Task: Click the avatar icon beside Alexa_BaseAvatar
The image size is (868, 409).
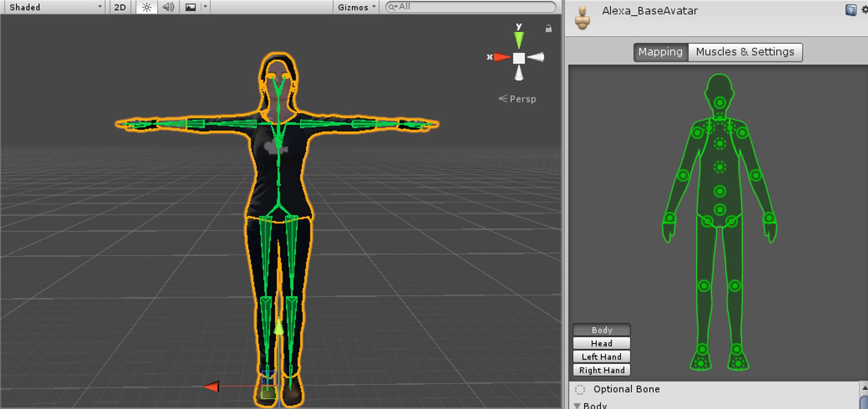Action: point(582,18)
